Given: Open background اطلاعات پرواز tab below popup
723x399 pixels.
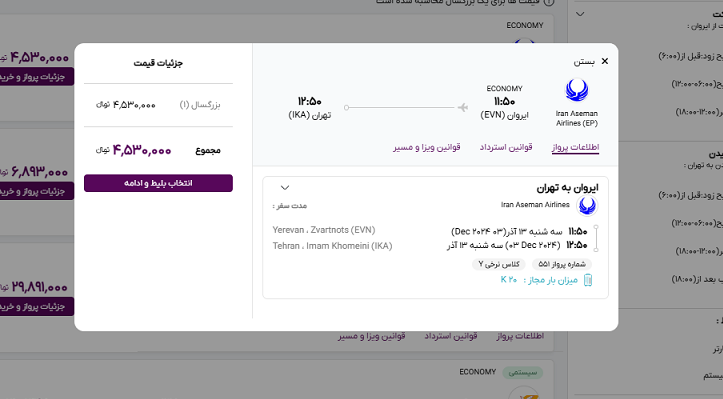Looking at the screenshot, I should (520, 336).
